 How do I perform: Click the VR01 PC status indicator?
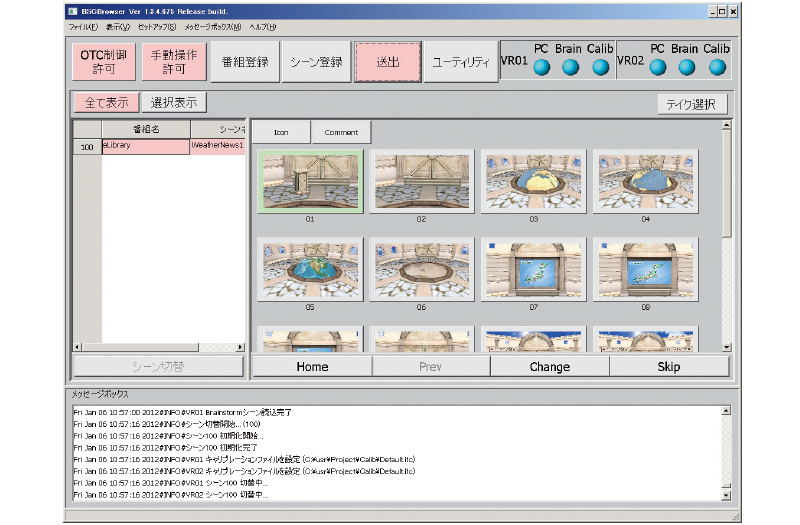(541, 68)
